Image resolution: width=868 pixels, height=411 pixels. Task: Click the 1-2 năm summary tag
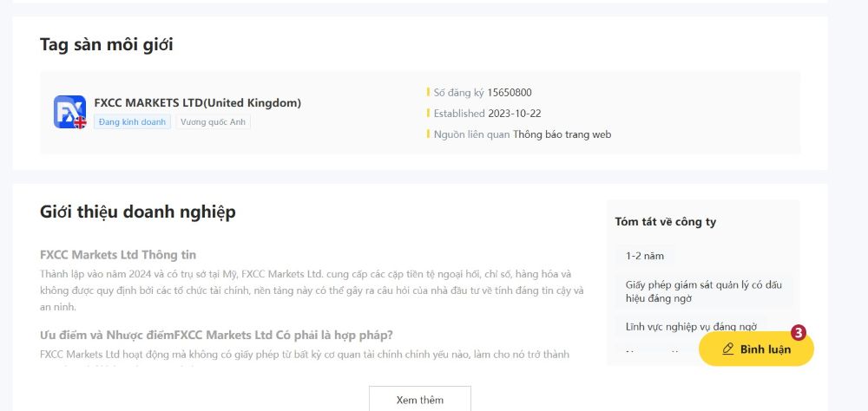[x=644, y=256]
